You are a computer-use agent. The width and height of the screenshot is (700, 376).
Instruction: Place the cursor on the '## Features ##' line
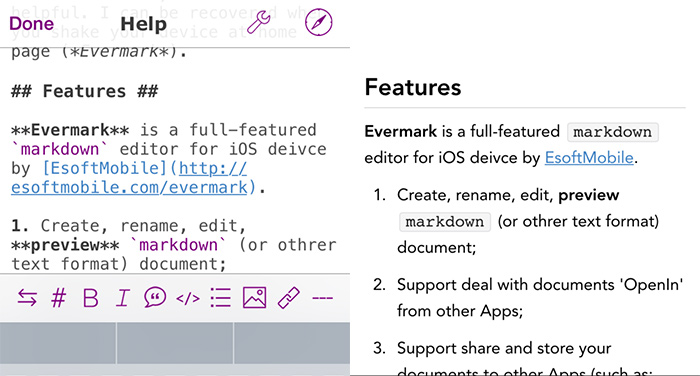(84, 91)
